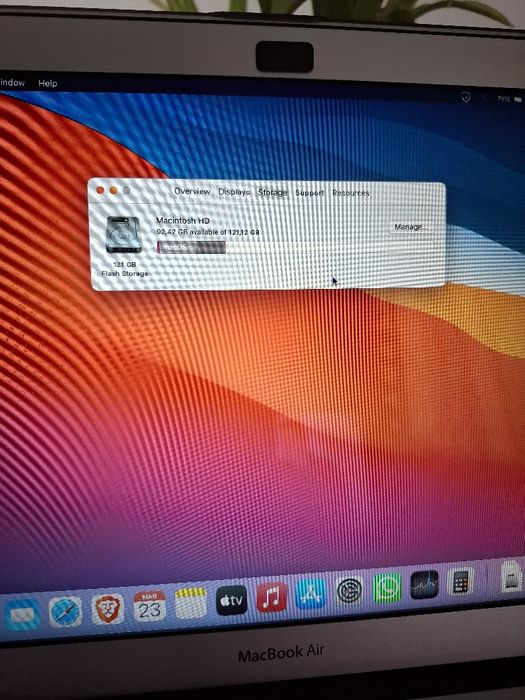This screenshot has height=700, width=525.
Task: Open the Resources tab
Action: point(350,193)
